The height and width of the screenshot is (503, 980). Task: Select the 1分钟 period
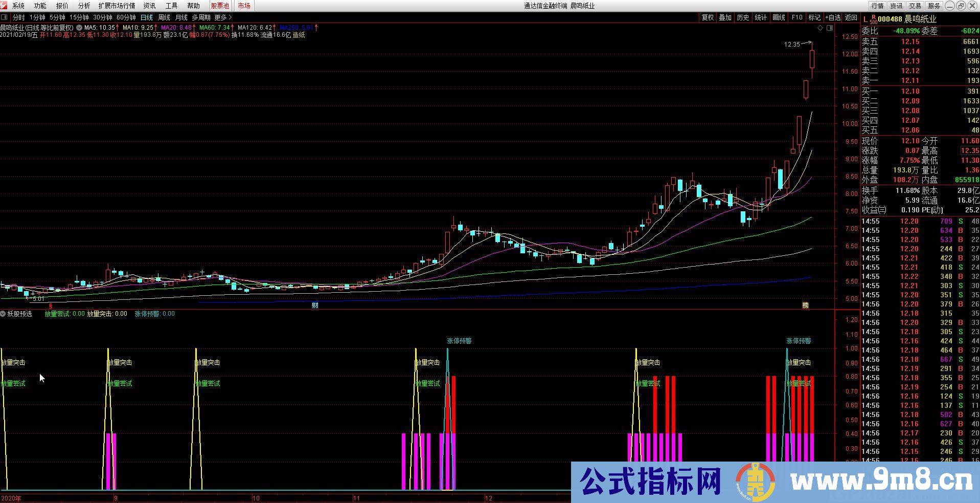pos(37,17)
